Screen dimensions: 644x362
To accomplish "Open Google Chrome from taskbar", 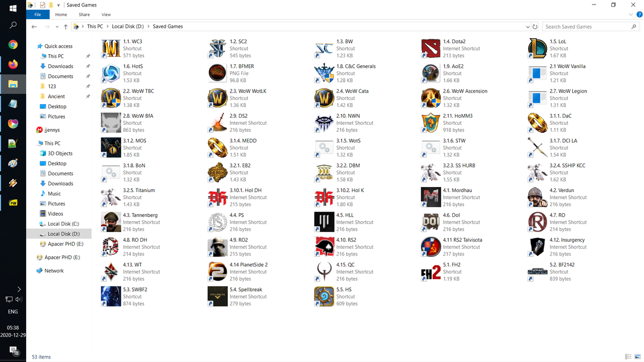I will [x=13, y=45].
